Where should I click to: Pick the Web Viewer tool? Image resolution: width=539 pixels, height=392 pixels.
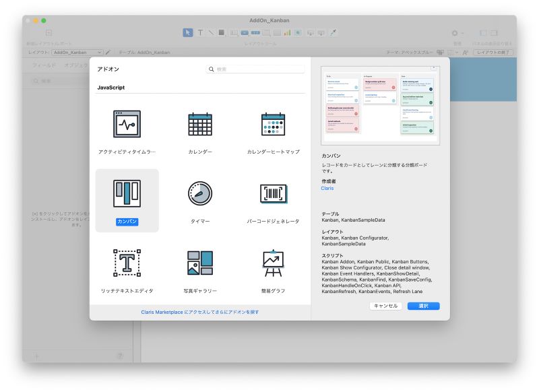tap(298, 32)
